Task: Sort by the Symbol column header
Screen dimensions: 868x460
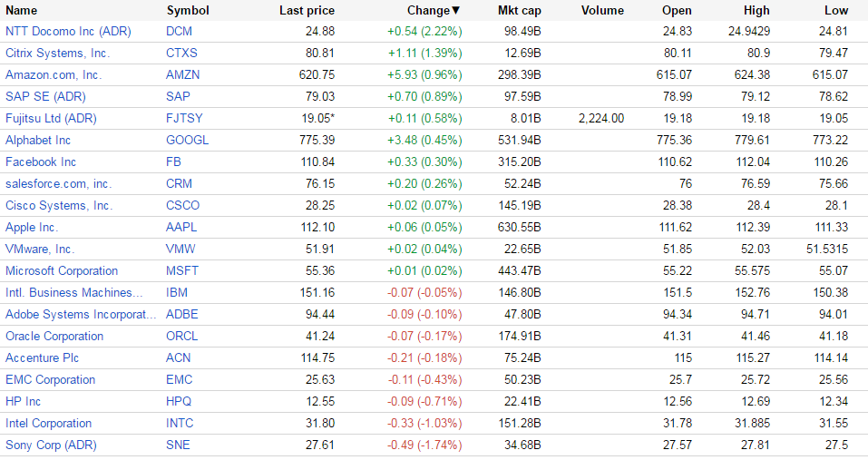Action: pyautogui.click(x=188, y=11)
